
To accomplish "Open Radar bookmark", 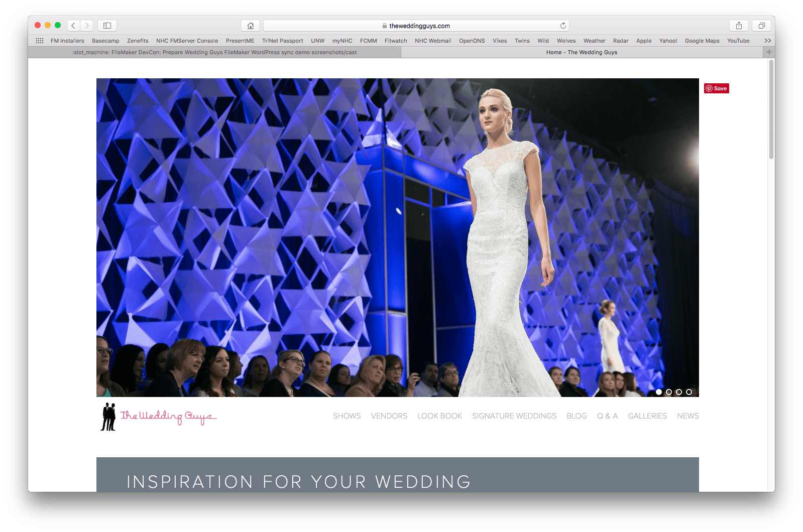I will (621, 41).
